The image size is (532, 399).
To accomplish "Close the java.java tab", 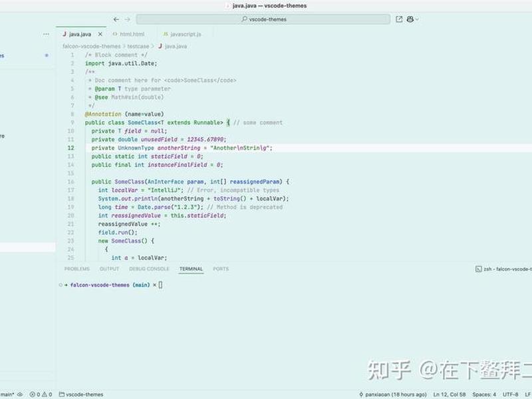I will tap(100, 34).
